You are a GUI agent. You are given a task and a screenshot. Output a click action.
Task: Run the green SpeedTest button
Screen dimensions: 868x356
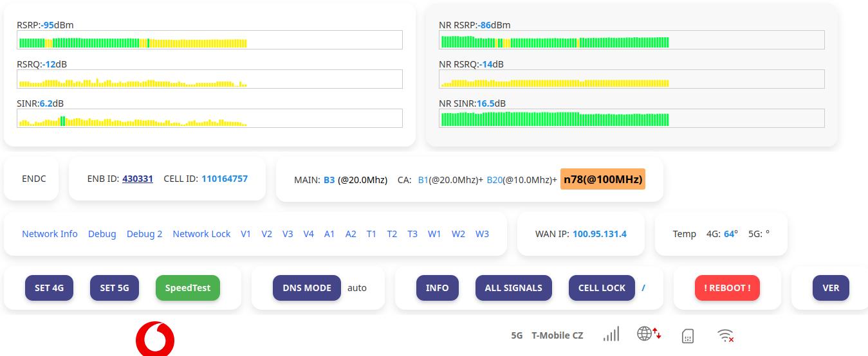click(x=188, y=288)
